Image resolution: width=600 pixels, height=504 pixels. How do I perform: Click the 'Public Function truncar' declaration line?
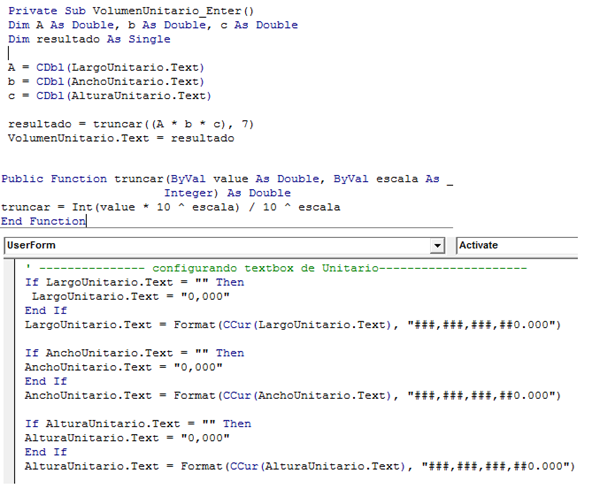(227, 179)
